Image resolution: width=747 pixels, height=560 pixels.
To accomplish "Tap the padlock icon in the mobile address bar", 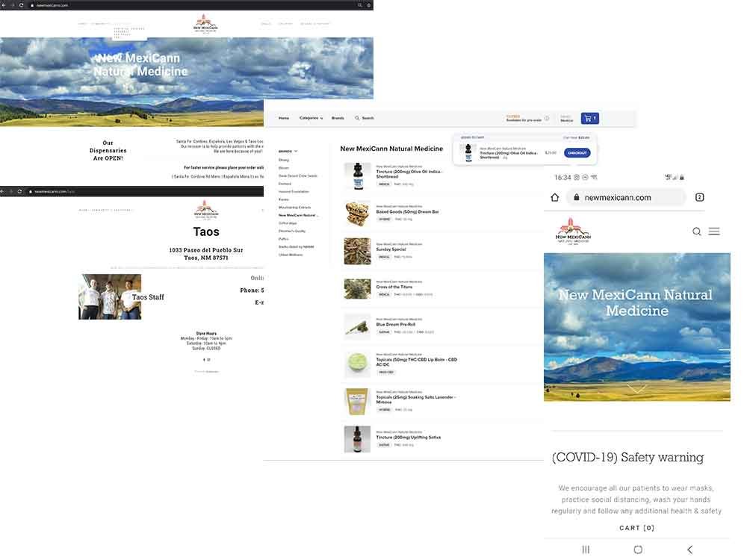I will (x=577, y=197).
